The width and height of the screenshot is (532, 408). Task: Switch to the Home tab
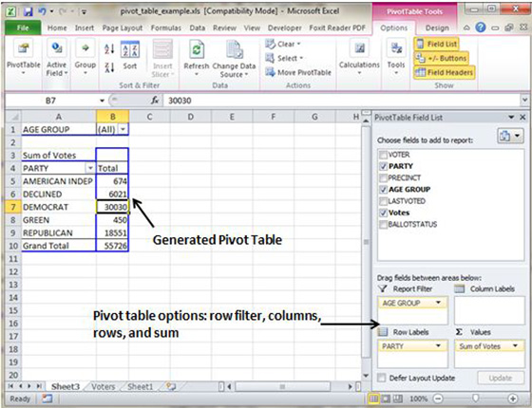[x=57, y=28]
